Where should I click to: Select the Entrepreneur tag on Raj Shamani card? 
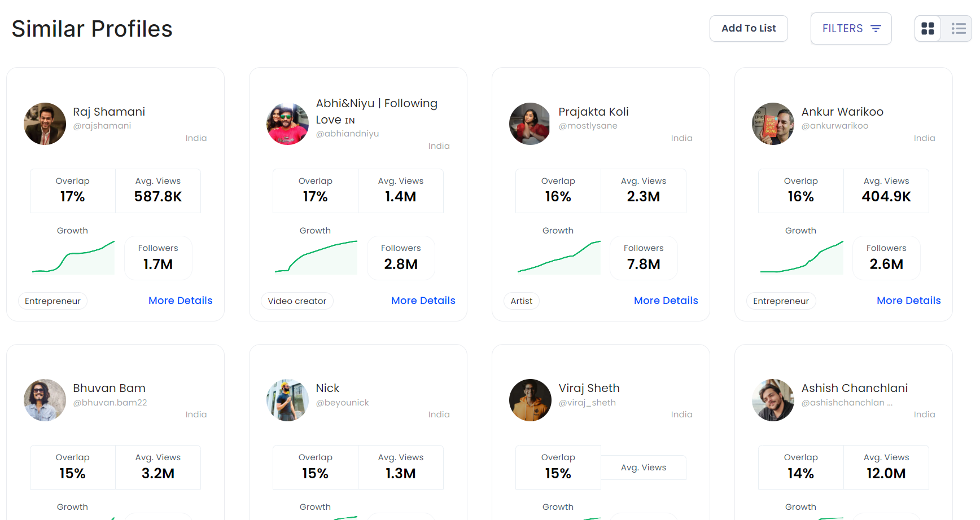53,301
